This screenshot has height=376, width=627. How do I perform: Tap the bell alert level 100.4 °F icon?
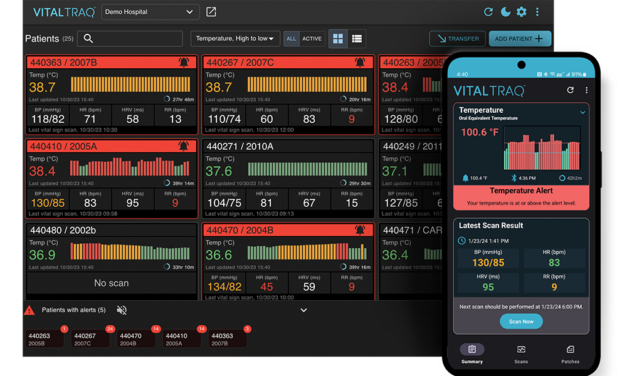465,178
